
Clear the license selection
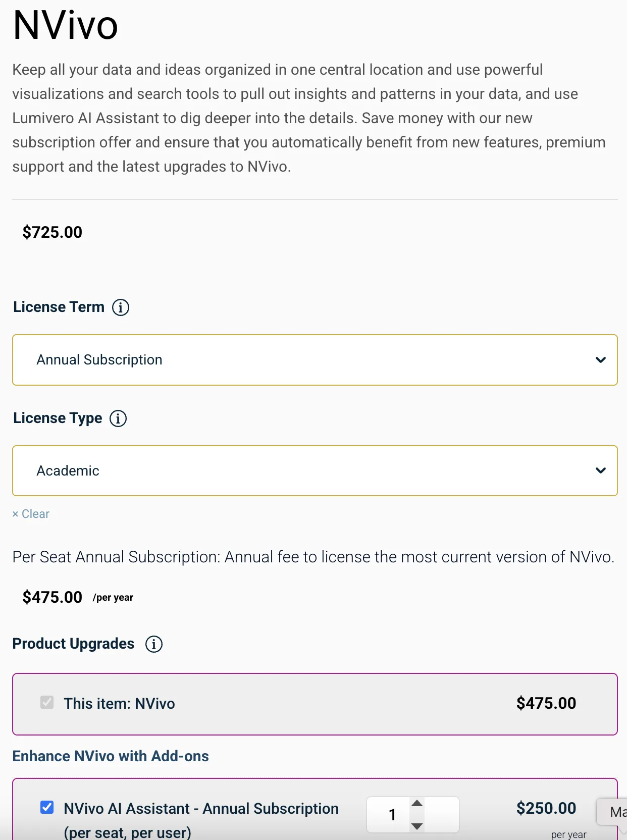(x=31, y=514)
